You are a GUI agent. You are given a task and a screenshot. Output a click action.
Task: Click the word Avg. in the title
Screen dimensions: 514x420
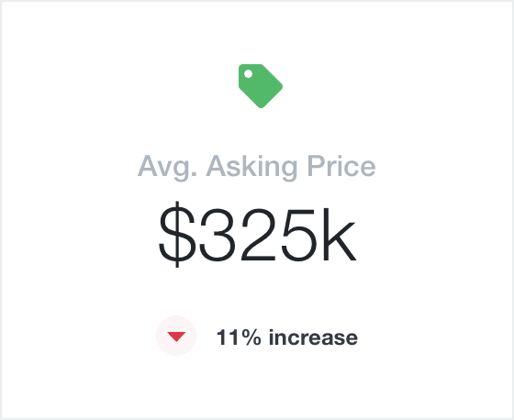(167, 167)
